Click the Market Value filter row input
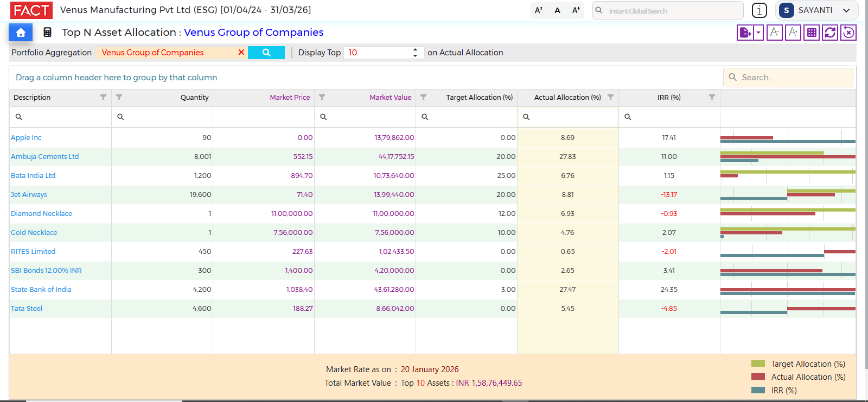This screenshot has height=402, width=868. coord(365,117)
